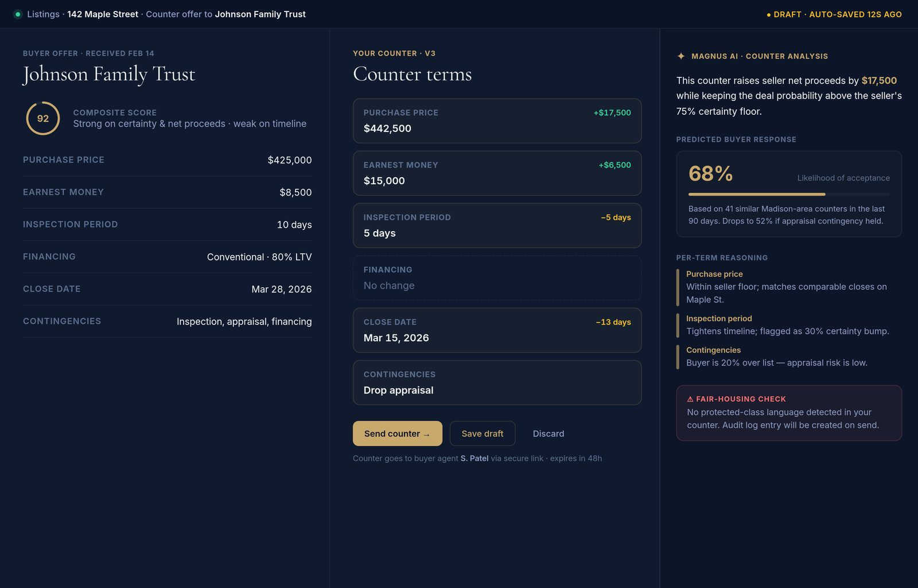Edit the counter Inspection Period field
Viewport: 918px width, 588px height.
pos(497,225)
